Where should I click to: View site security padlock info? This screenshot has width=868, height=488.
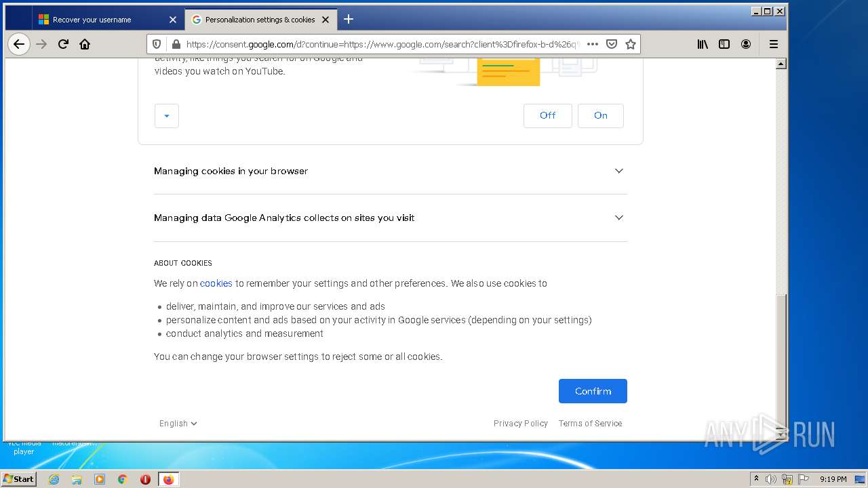(x=176, y=44)
